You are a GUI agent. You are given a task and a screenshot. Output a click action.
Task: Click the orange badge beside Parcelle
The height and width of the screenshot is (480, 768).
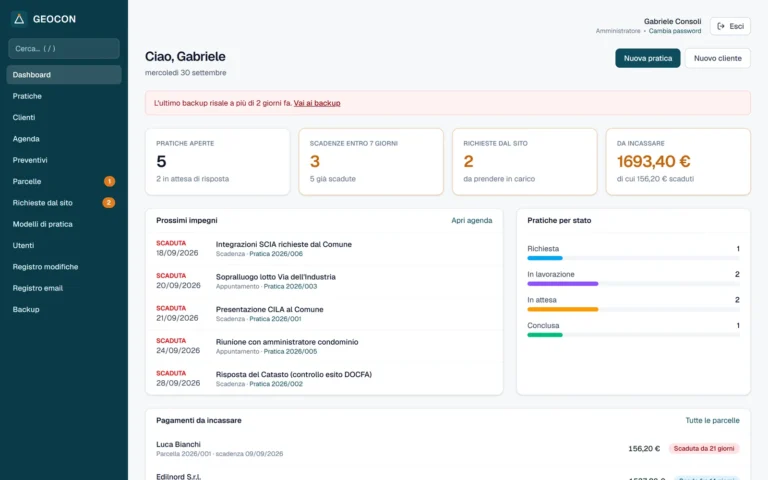point(109,181)
